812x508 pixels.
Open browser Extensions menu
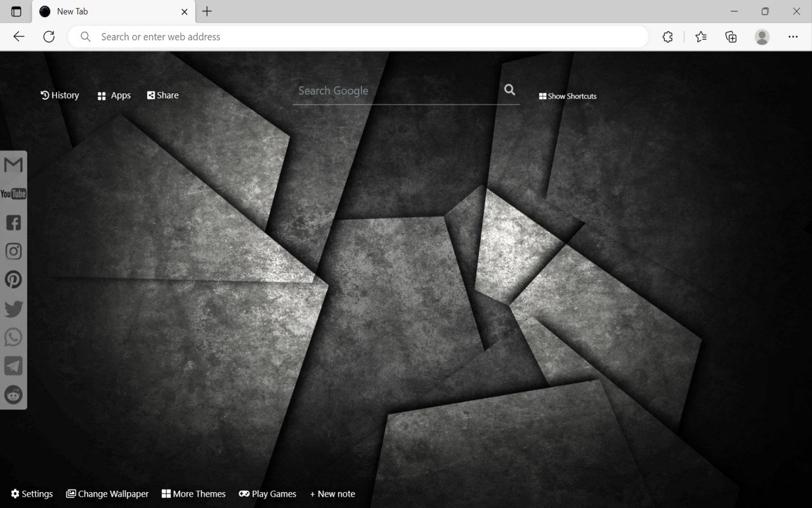pyautogui.click(x=667, y=37)
